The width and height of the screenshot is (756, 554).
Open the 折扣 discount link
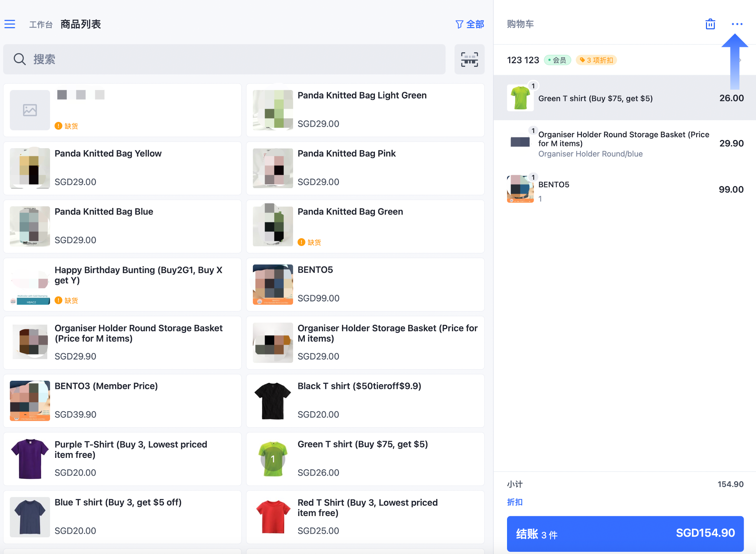pos(515,502)
